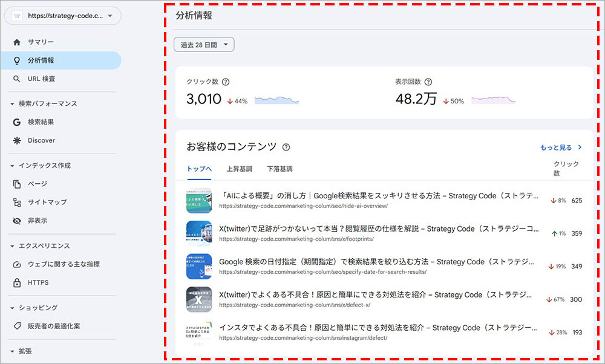Open the サイトマップ icon
This screenshot has width=605, height=364.
coord(16,202)
